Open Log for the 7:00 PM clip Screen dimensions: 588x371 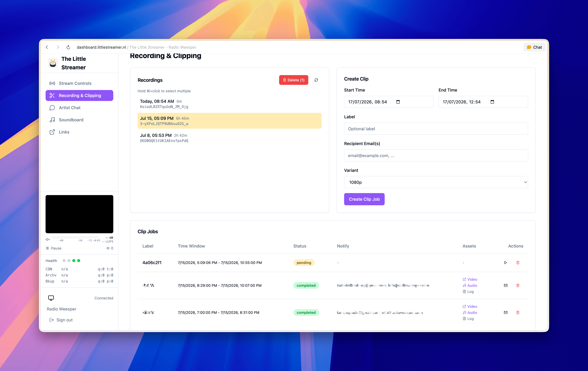pyautogui.click(x=468, y=319)
